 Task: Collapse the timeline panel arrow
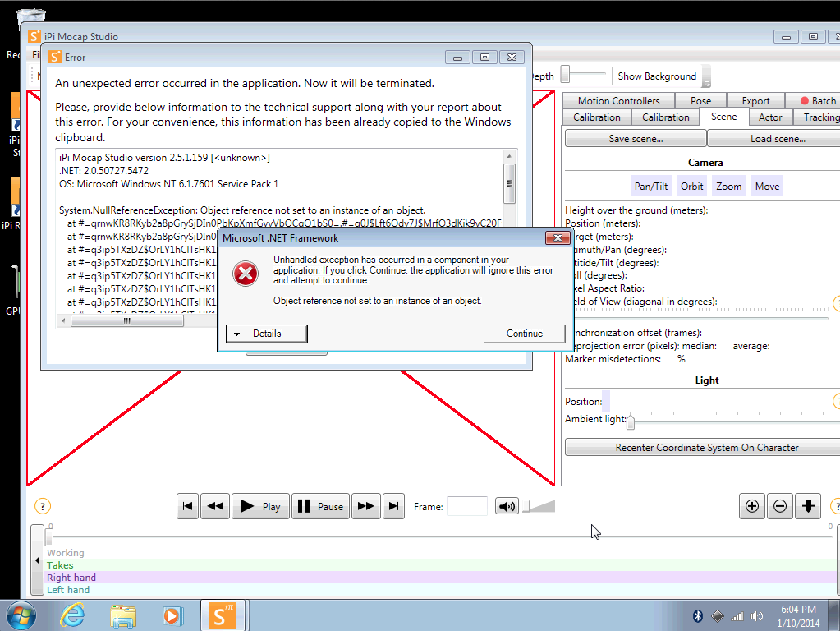(37, 560)
